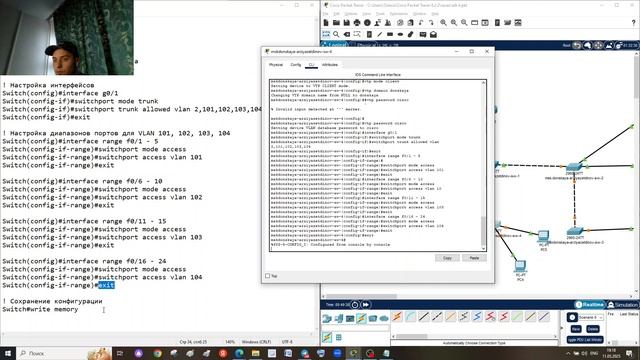Open File menu in Packet Tracer
640x360 pixels.
click(x=326, y=14)
